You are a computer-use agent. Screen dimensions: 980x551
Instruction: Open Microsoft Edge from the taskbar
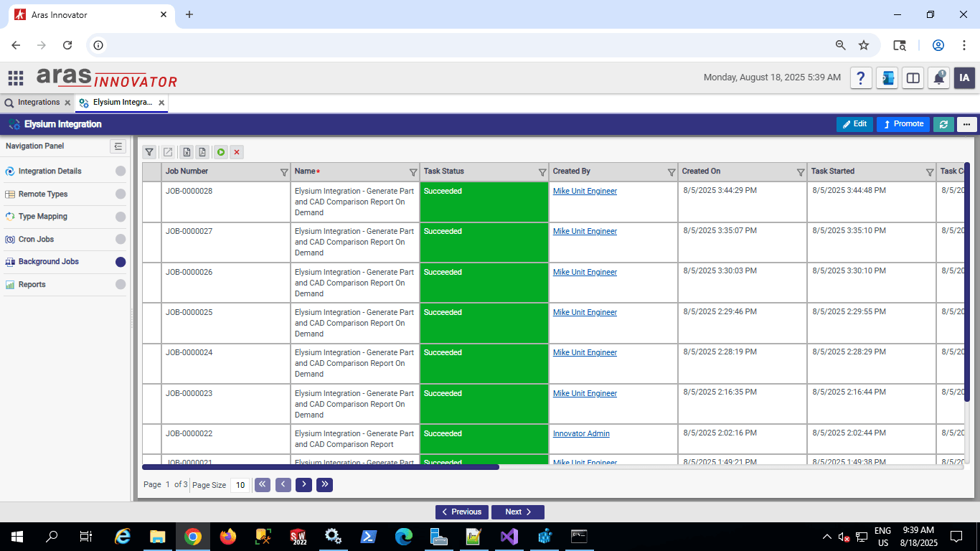click(x=404, y=537)
